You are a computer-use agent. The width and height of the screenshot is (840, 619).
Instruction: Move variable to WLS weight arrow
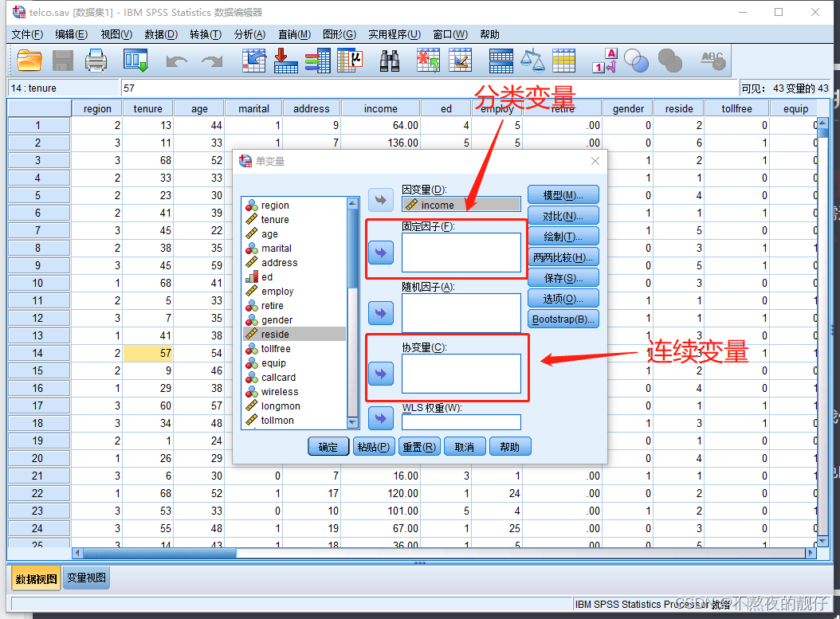pos(381,417)
